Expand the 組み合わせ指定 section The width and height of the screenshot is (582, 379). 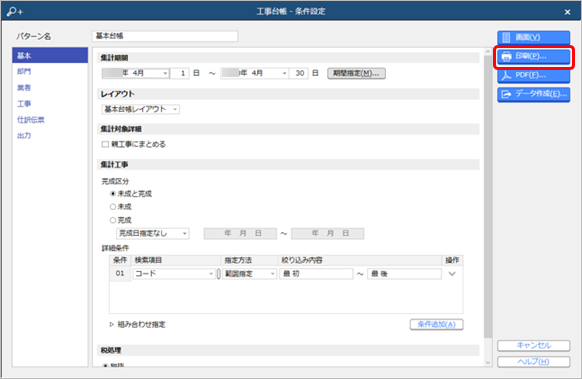111,324
